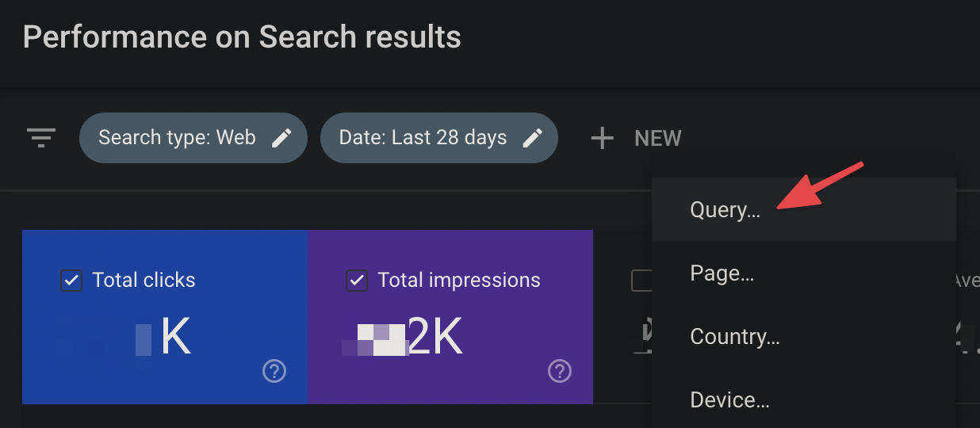Select the partially visible Average position card
Viewport: 980px width, 428px height.
pyautogui.click(x=968, y=317)
